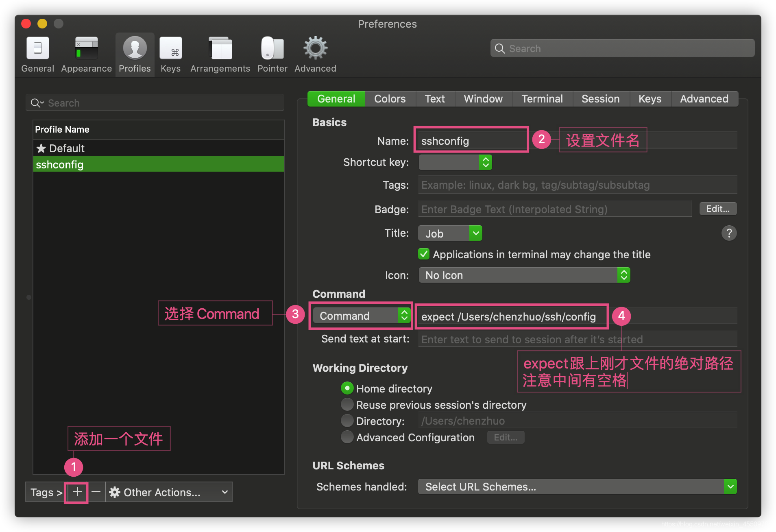
Task: Open the Pointer preferences pane
Action: tap(272, 54)
